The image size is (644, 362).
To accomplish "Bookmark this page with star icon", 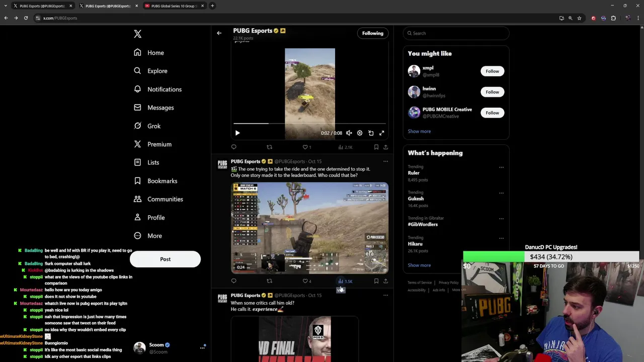I will (x=579, y=18).
